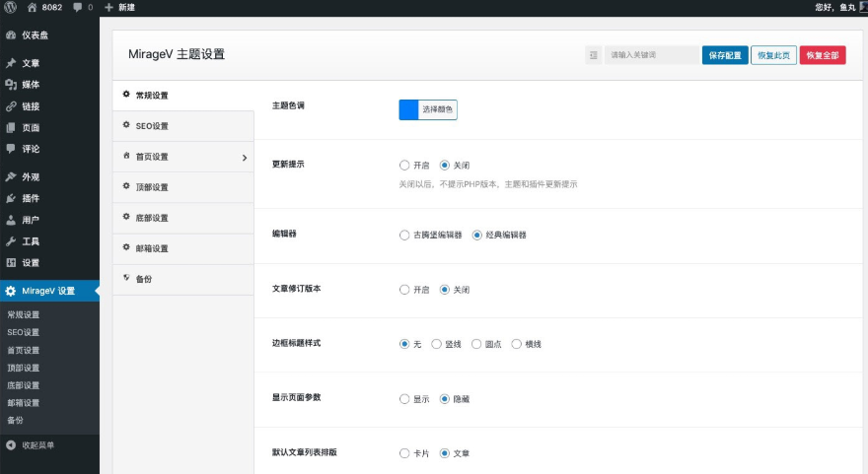Screen dimensions: 868x474
Task: Choose the 经典编辑器 radio option
Action: coord(476,235)
